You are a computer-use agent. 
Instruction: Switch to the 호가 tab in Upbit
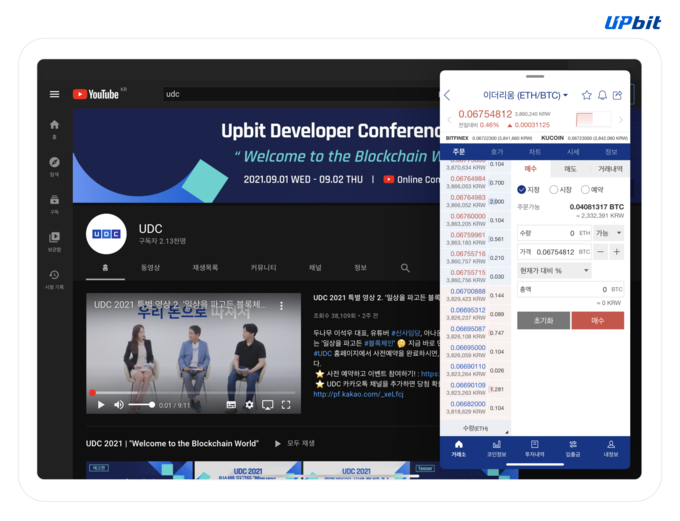[497, 152]
